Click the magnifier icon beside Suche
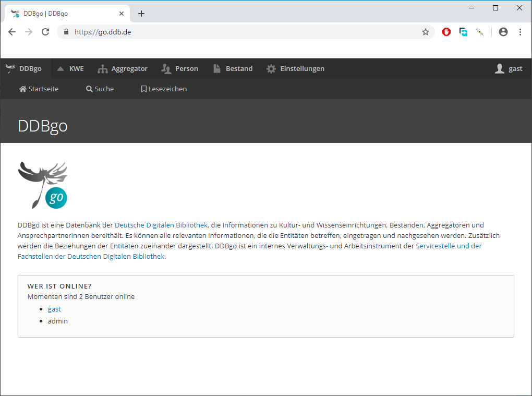This screenshot has width=532, height=396. (x=89, y=89)
